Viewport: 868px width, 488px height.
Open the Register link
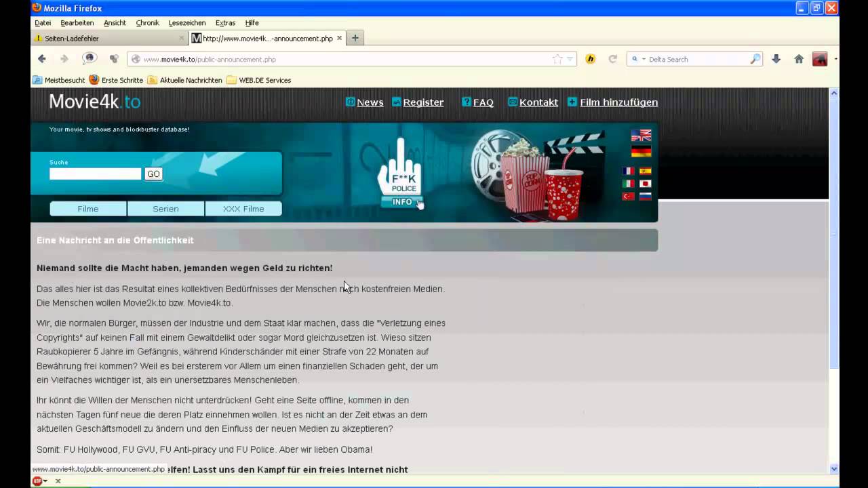pos(423,102)
